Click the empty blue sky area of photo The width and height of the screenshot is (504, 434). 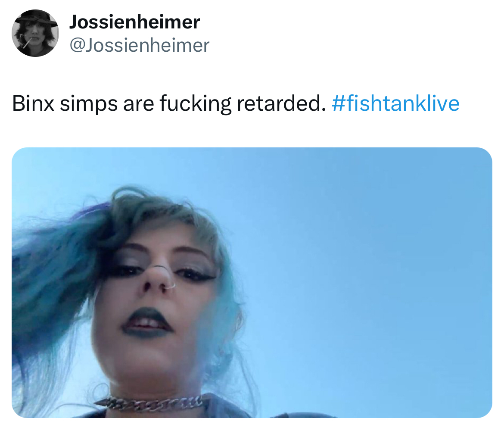coord(370,273)
